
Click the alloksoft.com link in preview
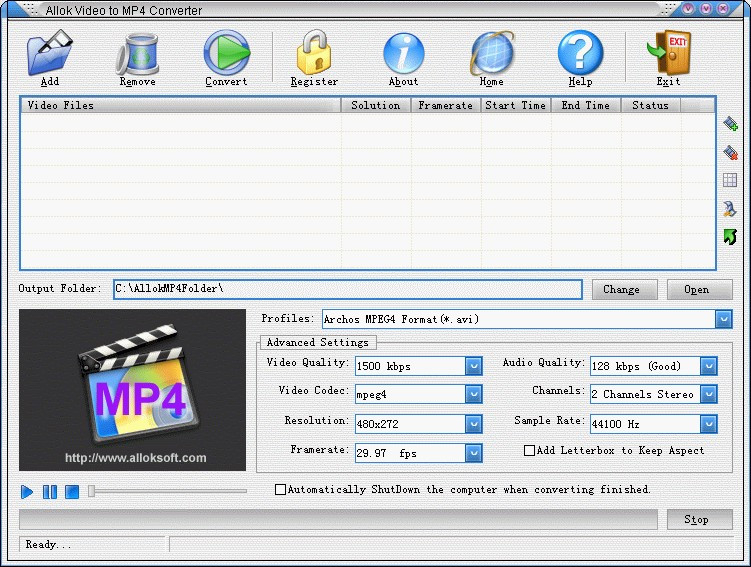[x=136, y=458]
